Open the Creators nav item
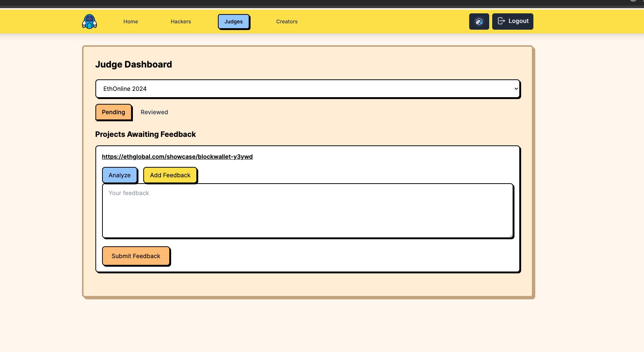This screenshot has height=352, width=644. (x=287, y=22)
